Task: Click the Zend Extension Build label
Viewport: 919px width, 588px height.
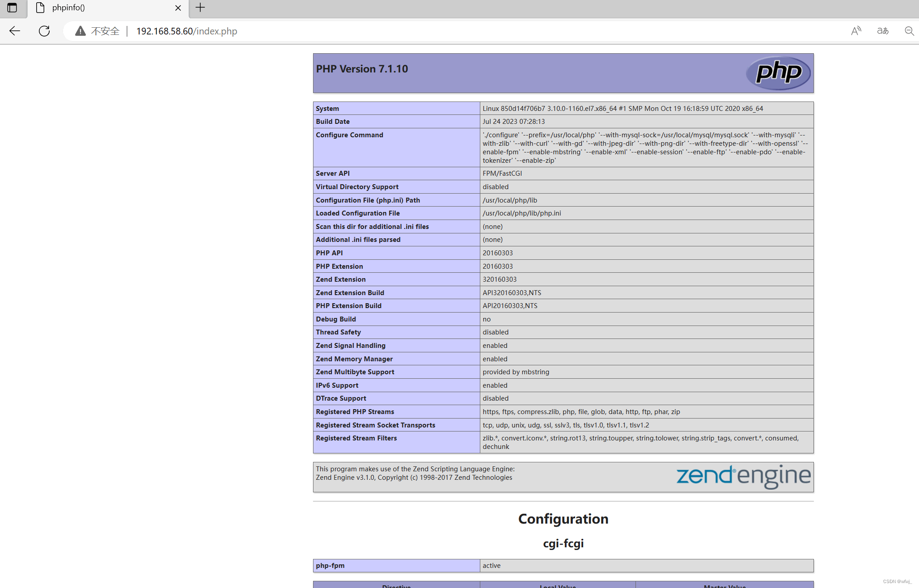Action: click(350, 293)
